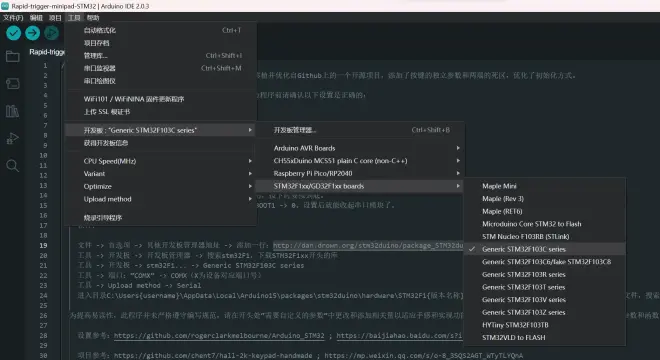Open the 项目 menu
Viewport: 660px width, 360px height.
tap(55, 18)
